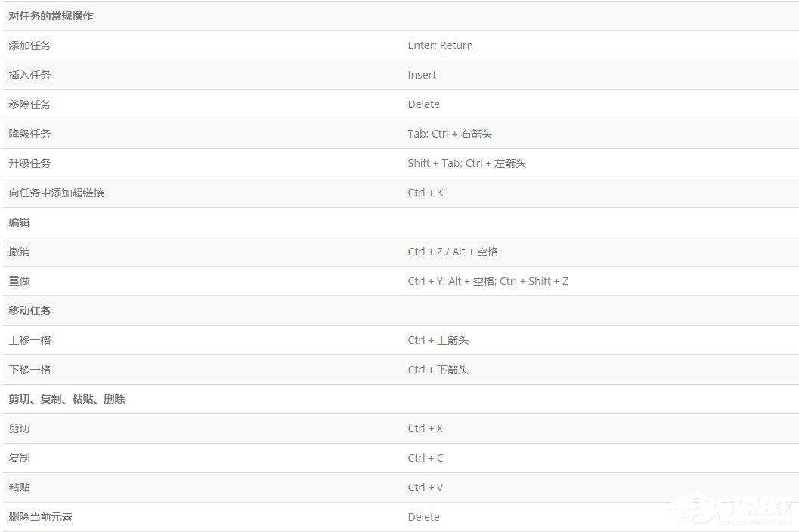Screen dimensions: 799x532
Task: Select the 插入任务 row
Action: click(30, 75)
